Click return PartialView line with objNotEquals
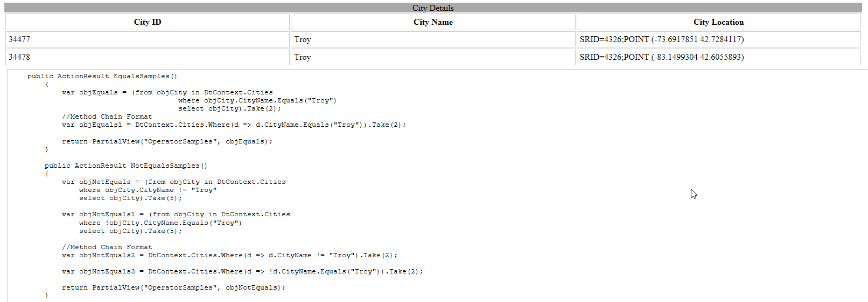The height and width of the screenshot is (302, 868). click(173, 288)
